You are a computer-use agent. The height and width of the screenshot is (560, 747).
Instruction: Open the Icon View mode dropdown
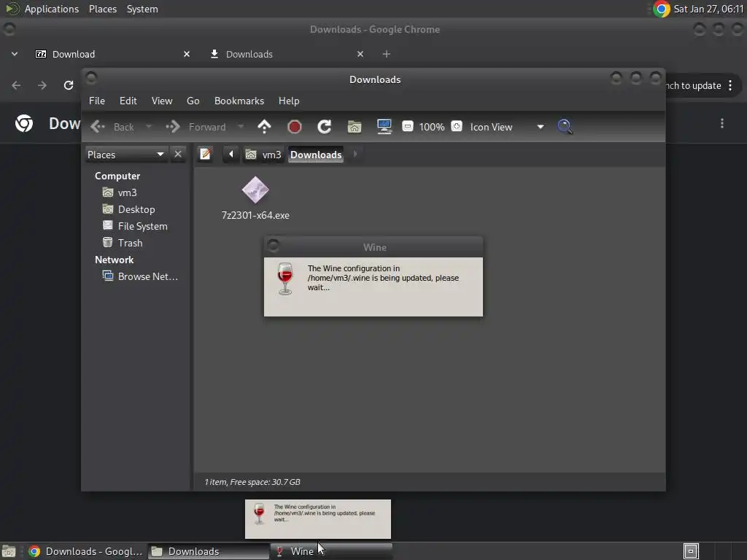(507, 127)
